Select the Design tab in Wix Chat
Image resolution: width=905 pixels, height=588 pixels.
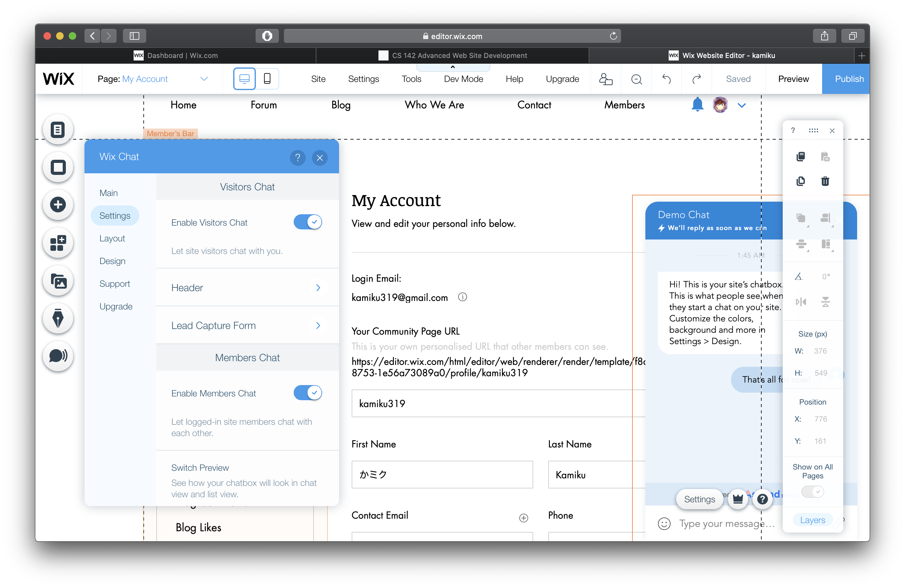[112, 261]
